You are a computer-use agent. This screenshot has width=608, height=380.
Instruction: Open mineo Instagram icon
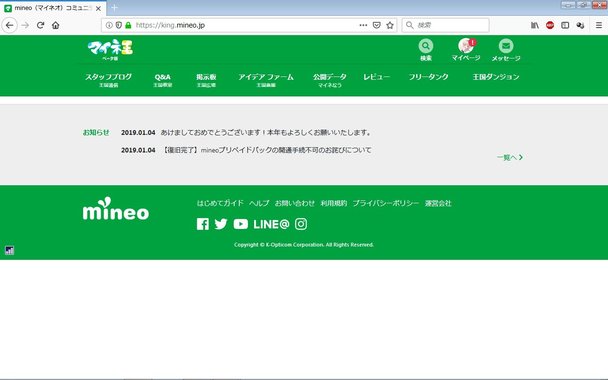pyautogui.click(x=301, y=224)
